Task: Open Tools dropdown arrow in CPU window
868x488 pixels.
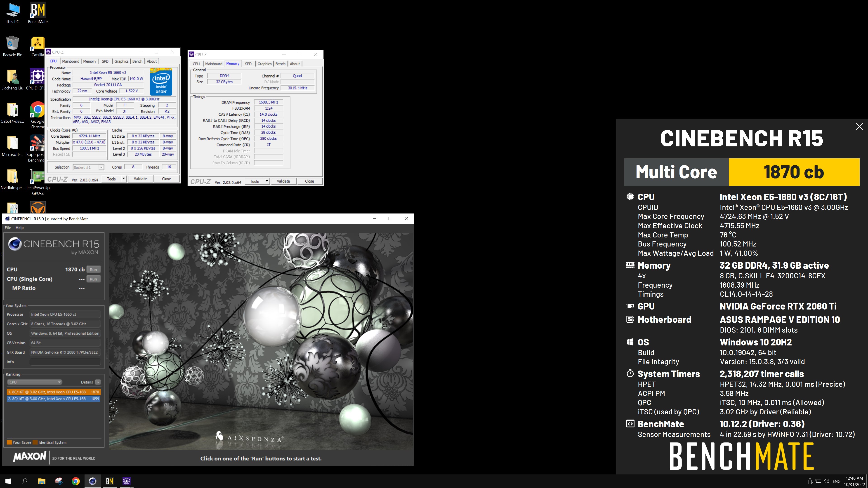Action: 124,178
